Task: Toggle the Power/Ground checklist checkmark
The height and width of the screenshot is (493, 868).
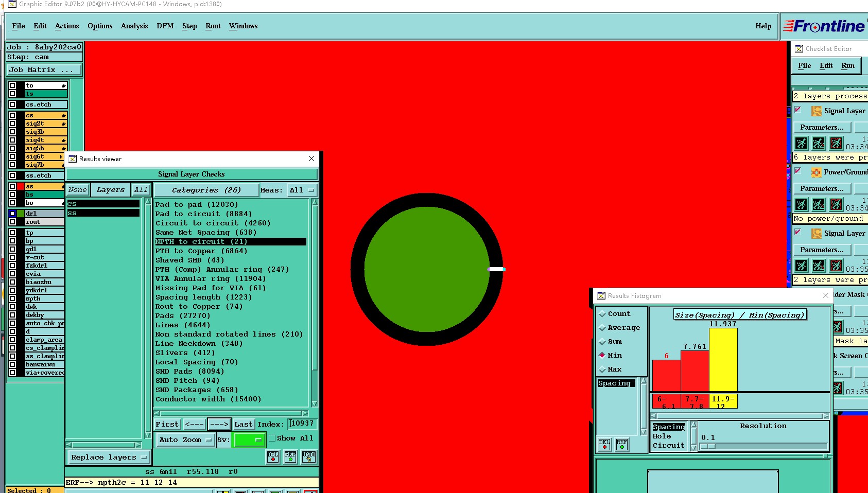Action: pos(798,171)
